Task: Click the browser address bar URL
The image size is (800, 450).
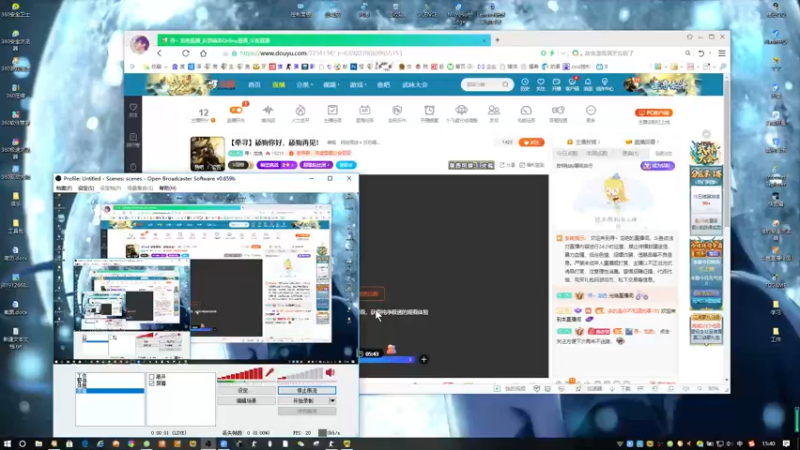Action: (x=320, y=53)
